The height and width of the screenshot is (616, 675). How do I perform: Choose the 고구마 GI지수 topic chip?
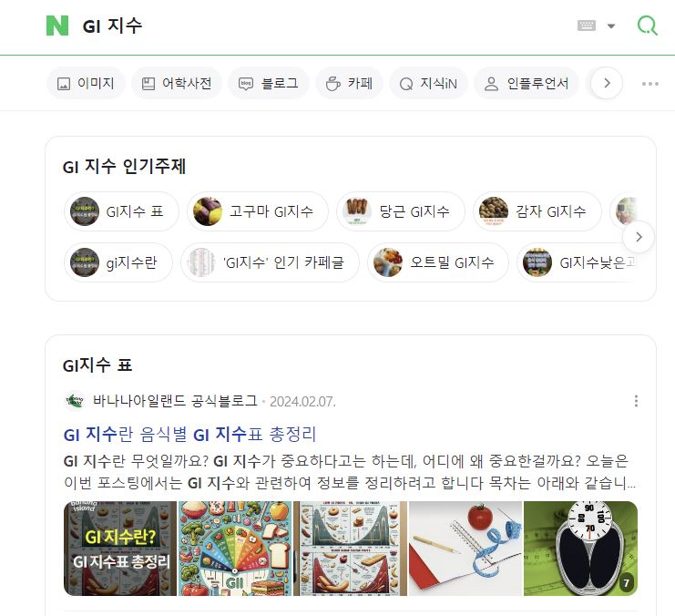(x=258, y=211)
